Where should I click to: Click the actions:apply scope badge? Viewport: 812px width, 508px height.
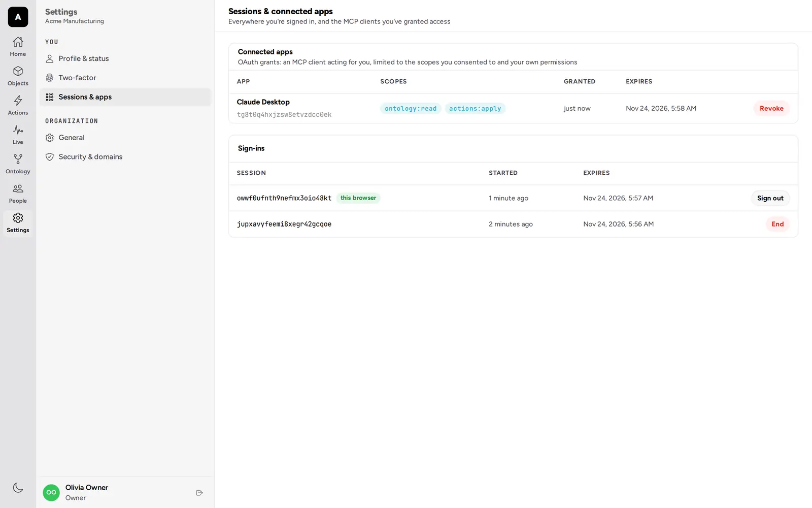475,109
